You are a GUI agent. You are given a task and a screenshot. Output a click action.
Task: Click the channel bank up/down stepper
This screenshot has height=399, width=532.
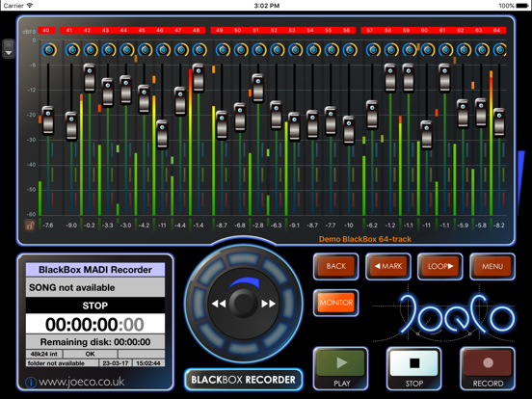pyautogui.click(x=9, y=49)
